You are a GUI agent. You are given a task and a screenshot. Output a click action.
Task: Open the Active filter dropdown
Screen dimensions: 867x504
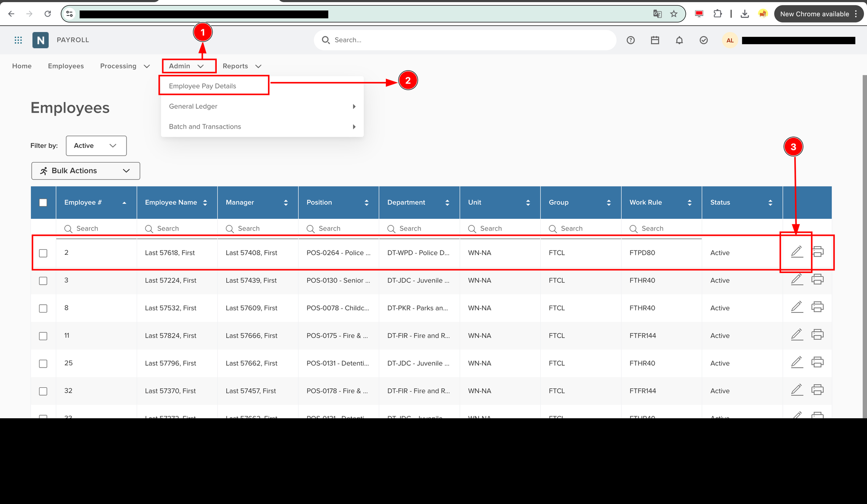click(96, 146)
